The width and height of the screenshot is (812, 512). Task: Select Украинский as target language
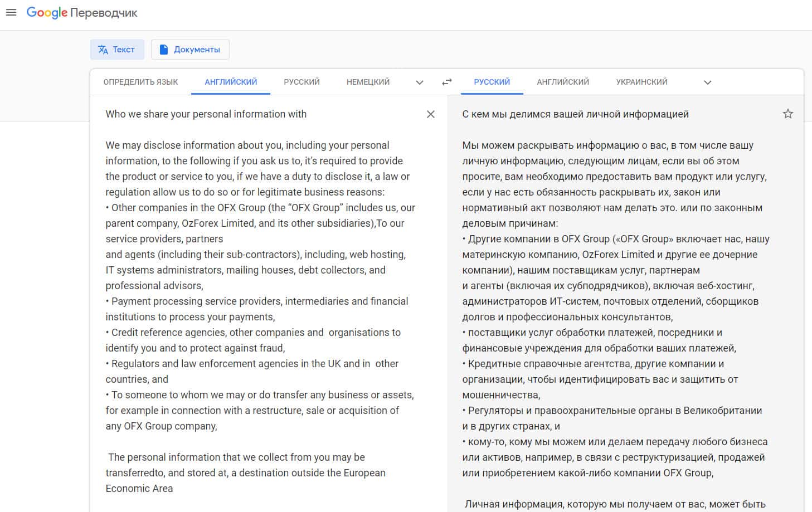(x=641, y=82)
